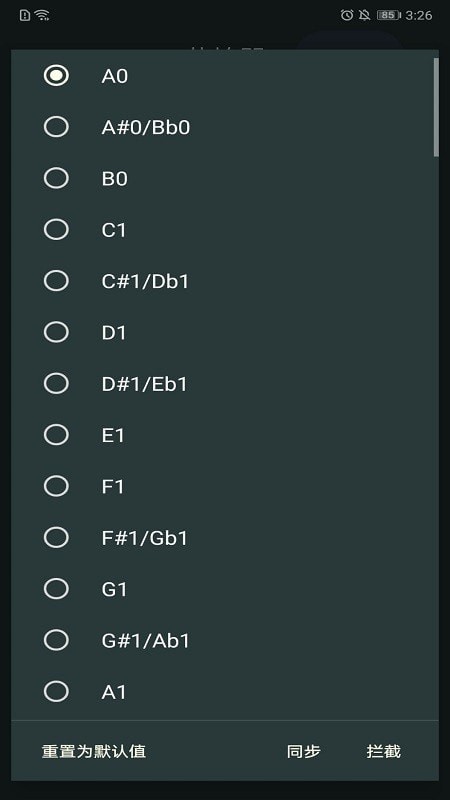Tap the muted notification bell icon
450x800 pixels.
[364, 15]
